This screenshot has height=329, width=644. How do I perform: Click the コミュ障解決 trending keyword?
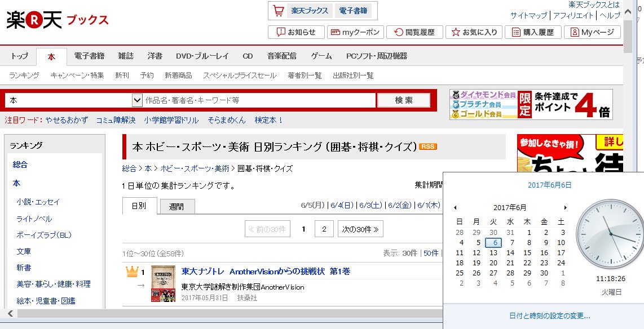tap(116, 120)
